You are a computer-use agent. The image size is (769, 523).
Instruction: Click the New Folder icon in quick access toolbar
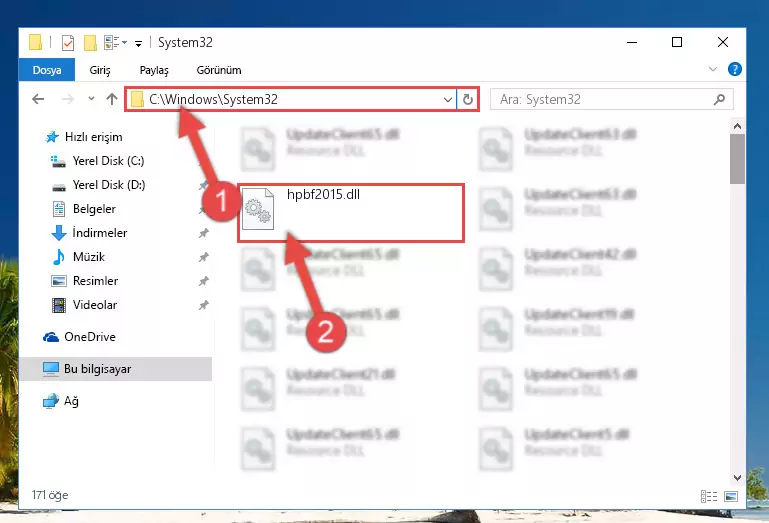90,43
